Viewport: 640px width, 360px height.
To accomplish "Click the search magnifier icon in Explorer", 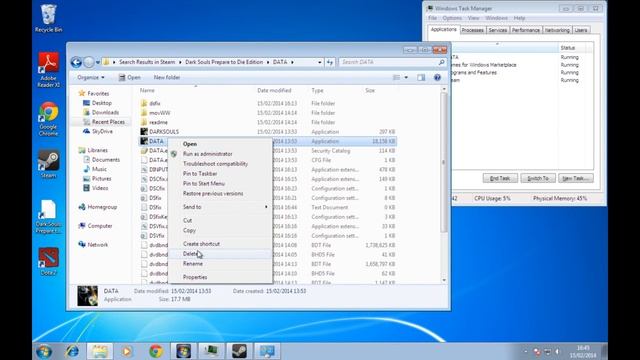I will click(x=441, y=62).
